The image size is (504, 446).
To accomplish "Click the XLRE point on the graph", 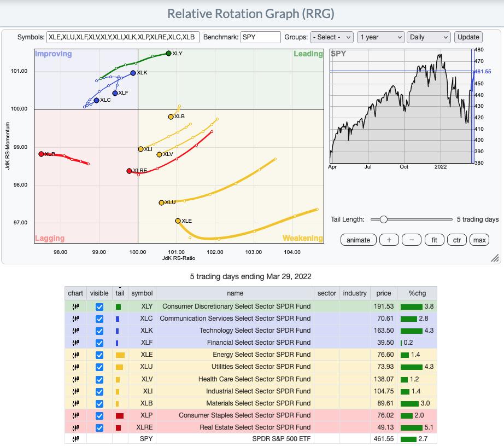I will pos(129,171).
